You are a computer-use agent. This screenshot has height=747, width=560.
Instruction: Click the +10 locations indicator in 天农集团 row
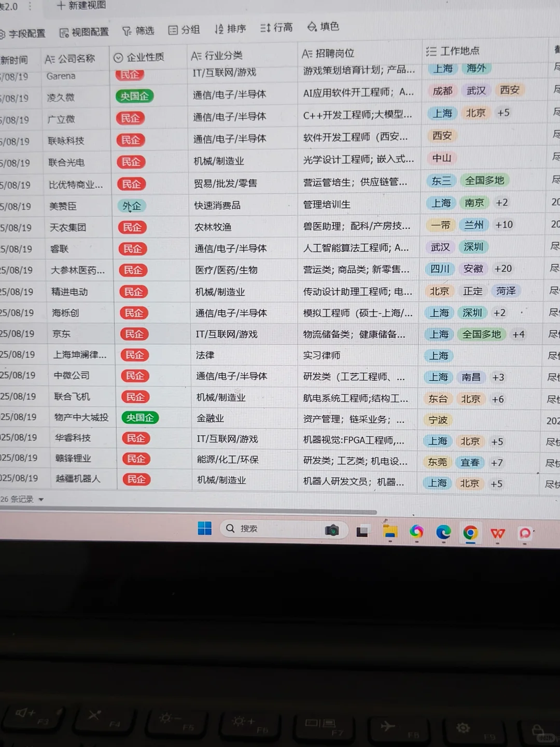[x=504, y=224]
